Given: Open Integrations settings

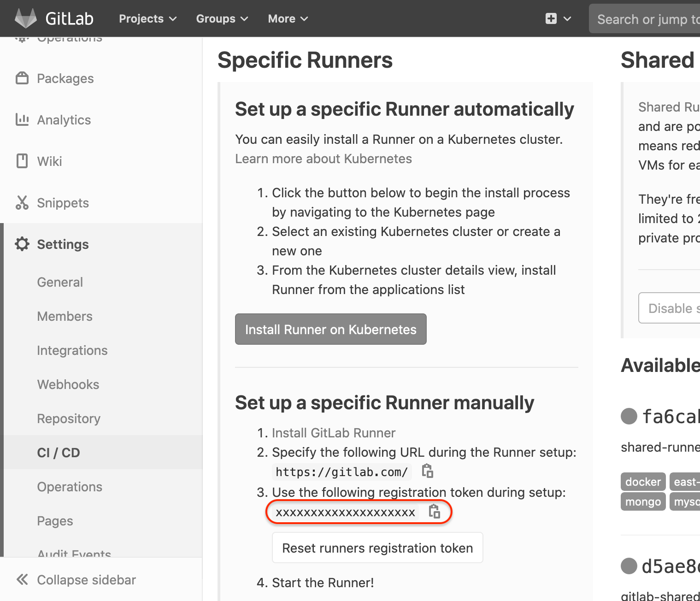Looking at the screenshot, I should point(72,350).
